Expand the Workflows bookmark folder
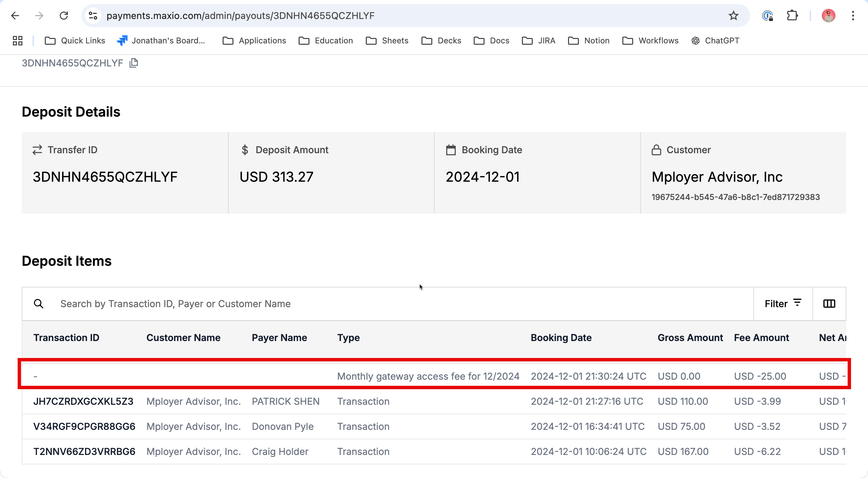868x478 pixels. pyautogui.click(x=650, y=41)
